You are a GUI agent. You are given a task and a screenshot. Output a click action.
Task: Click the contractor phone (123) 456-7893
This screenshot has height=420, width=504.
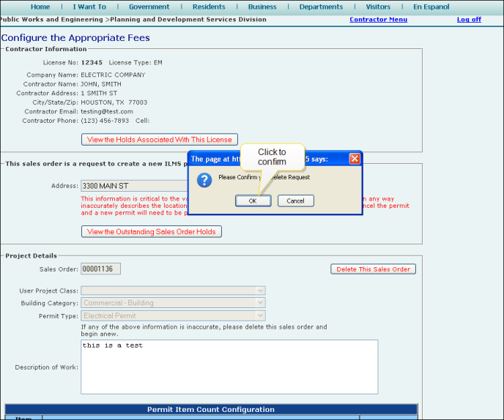[105, 121]
